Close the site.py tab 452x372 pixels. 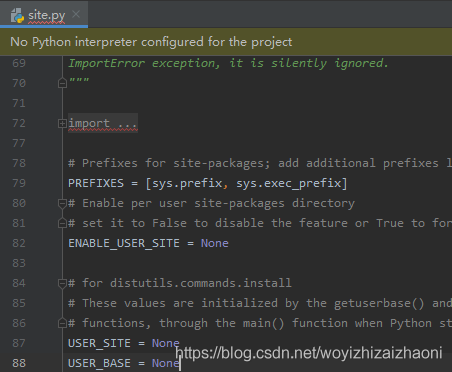76,14
